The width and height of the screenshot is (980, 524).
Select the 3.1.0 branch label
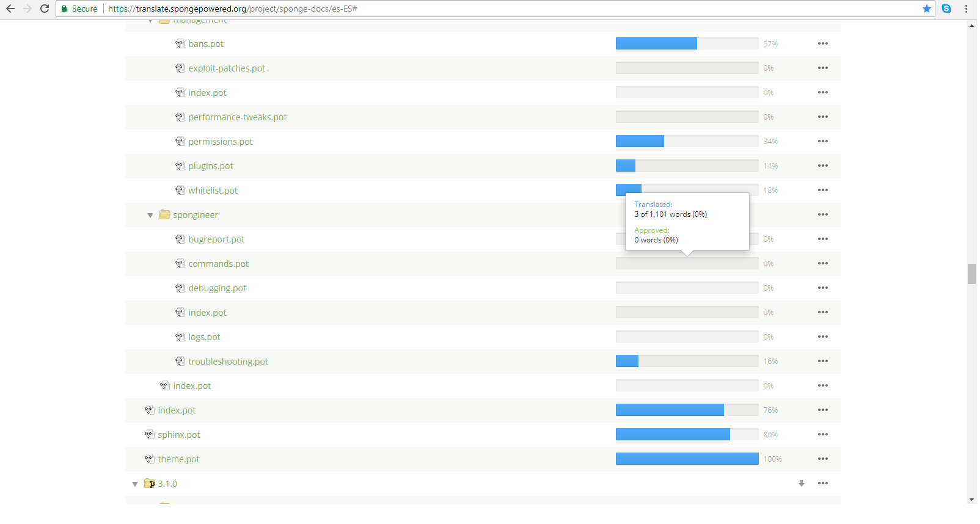[167, 484]
